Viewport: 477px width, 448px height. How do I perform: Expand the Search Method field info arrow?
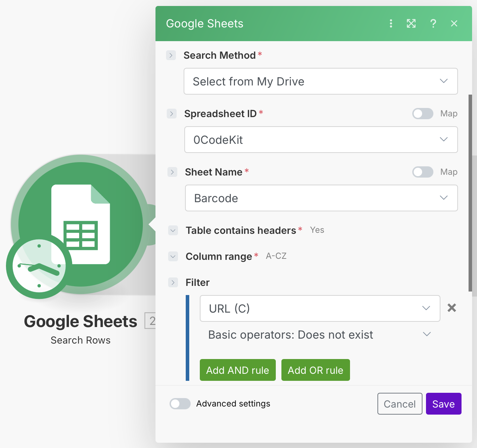point(171,55)
